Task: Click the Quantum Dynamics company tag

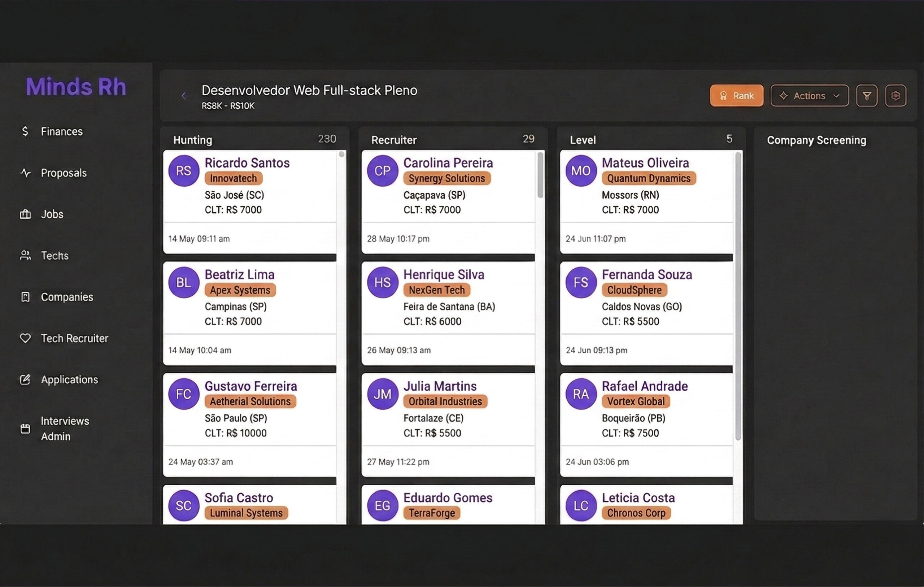Action: click(x=649, y=178)
